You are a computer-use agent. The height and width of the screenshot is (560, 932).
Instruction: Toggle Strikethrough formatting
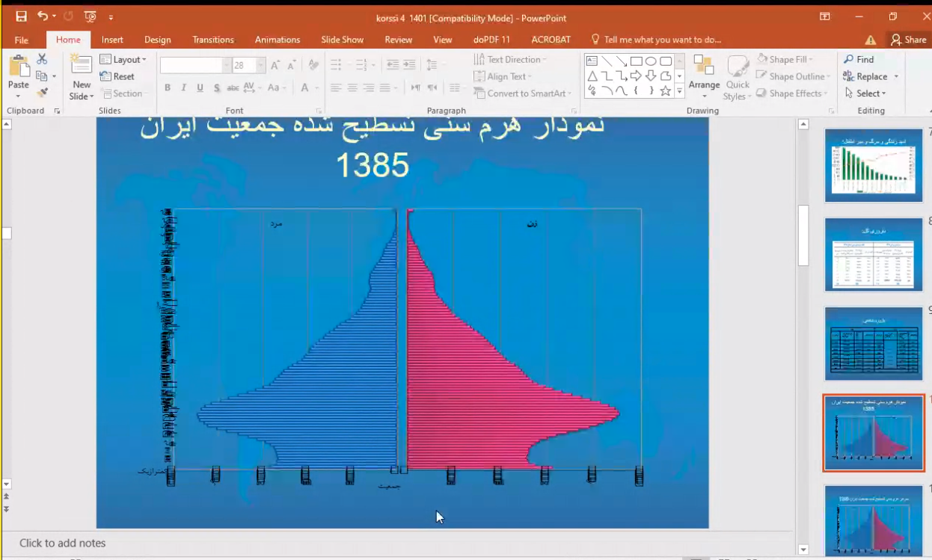click(233, 88)
